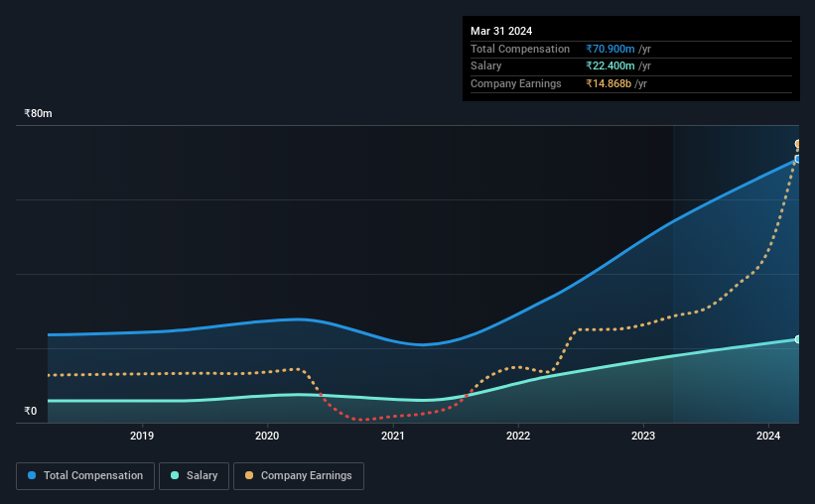815x504 pixels.
Task: Click the Mar 31 2024 tooltip date
Action: [501, 31]
